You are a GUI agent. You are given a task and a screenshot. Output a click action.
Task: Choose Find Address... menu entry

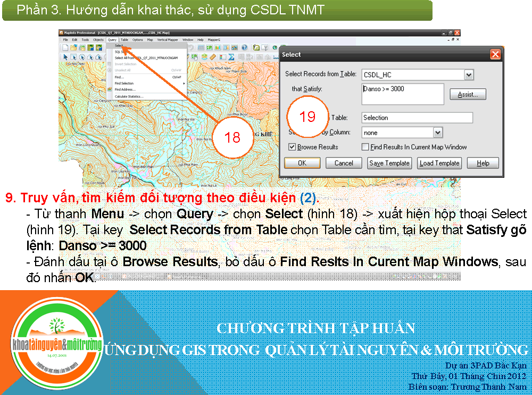(x=147, y=89)
